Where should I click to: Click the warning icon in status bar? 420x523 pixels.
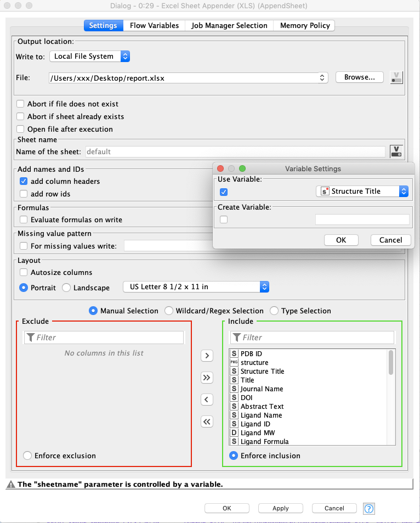[11, 484]
